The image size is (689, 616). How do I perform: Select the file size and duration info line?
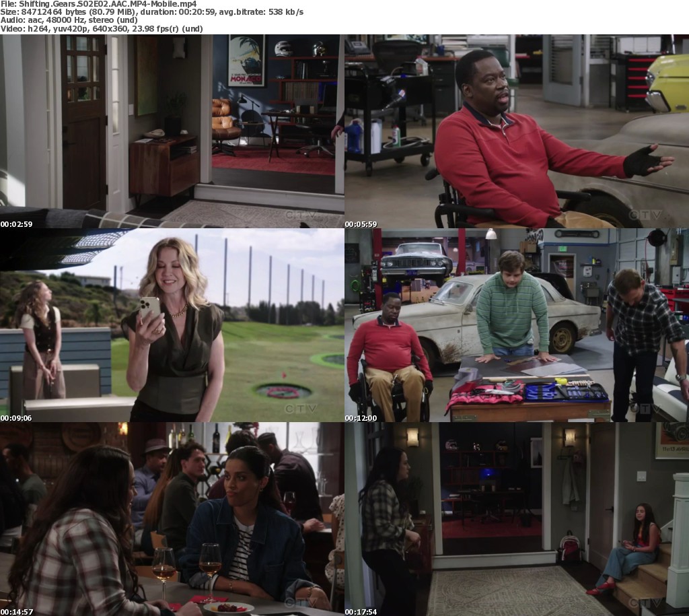pos(151,12)
